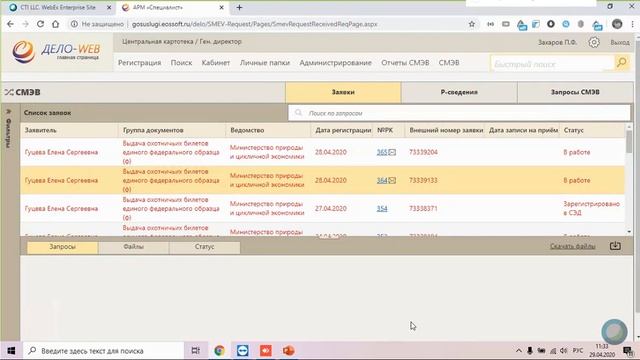Sort by Статус column header
Viewport: 640px width, 360px height.
coord(573,130)
